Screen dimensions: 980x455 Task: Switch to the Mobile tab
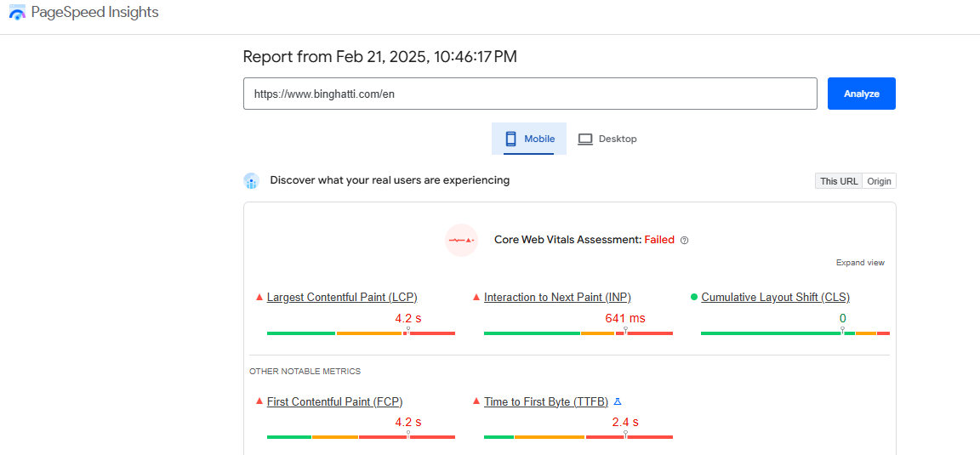pos(529,139)
